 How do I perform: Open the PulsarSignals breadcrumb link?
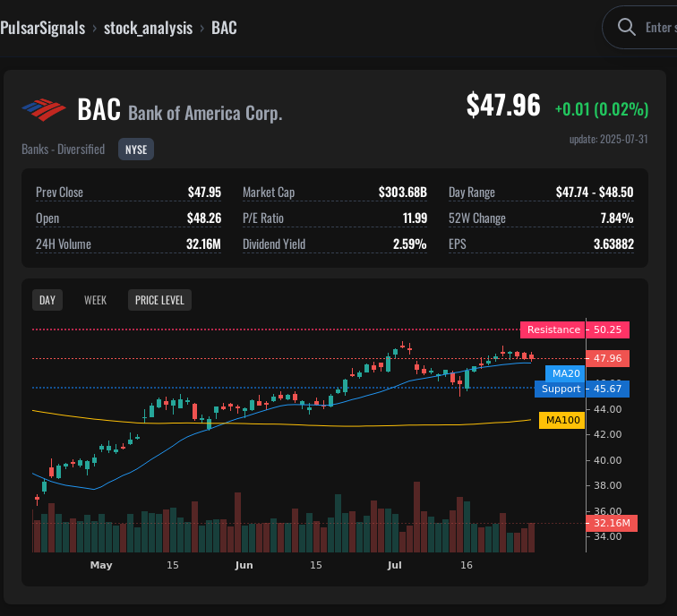[x=43, y=28]
